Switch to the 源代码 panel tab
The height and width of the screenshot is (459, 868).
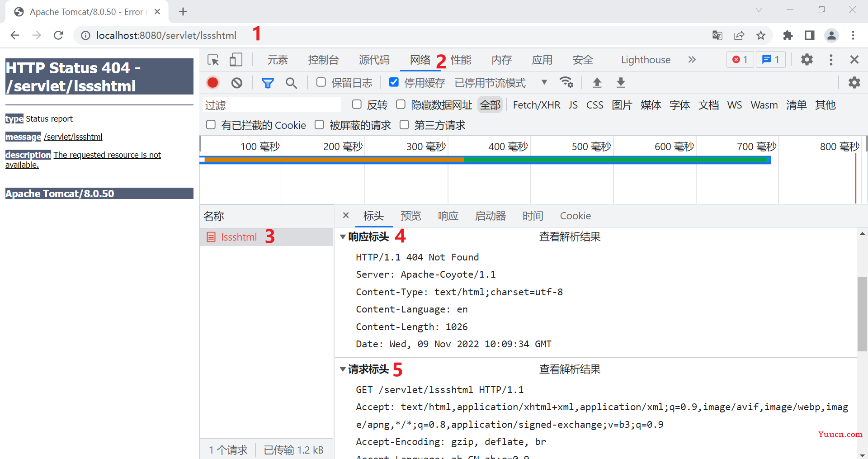(374, 60)
